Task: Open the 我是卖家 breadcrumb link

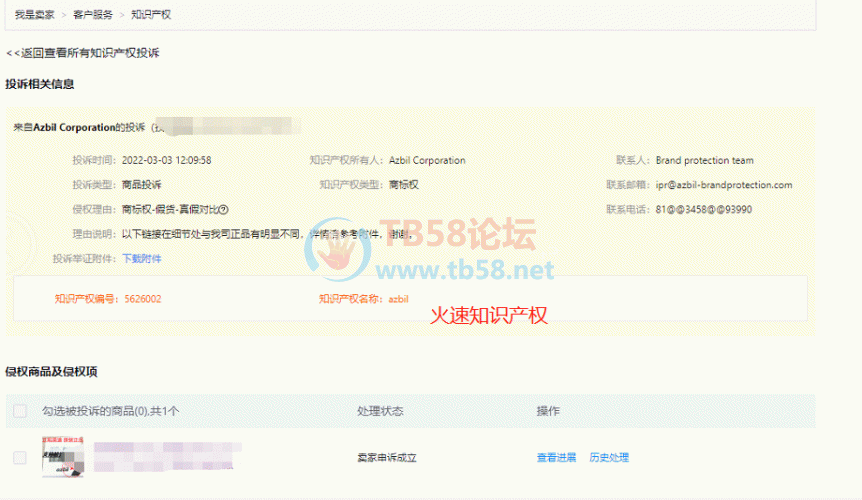Action: tap(34, 15)
